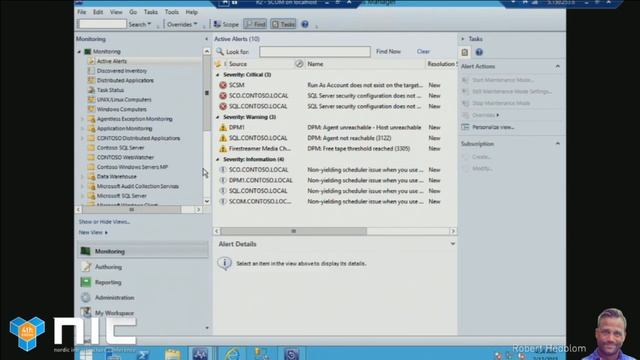Switch to the Monitoring workspace
The height and width of the screenshot is (360, 640).
click(143, 251)
